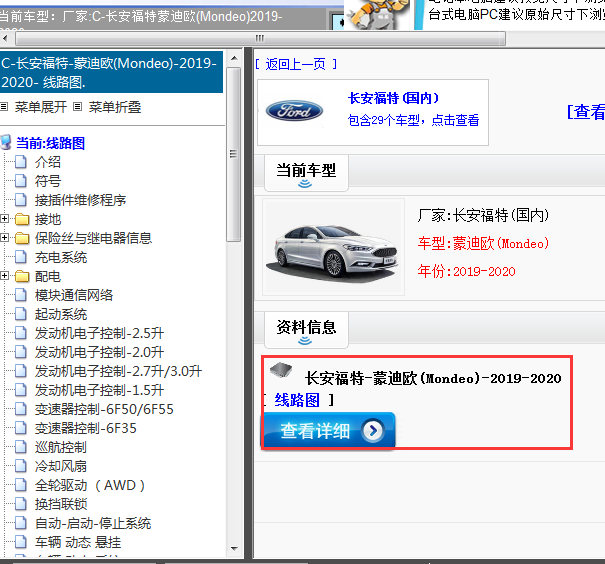
Task: Open 全轮驱动（AWD）tree item
Action: (90, 485)
